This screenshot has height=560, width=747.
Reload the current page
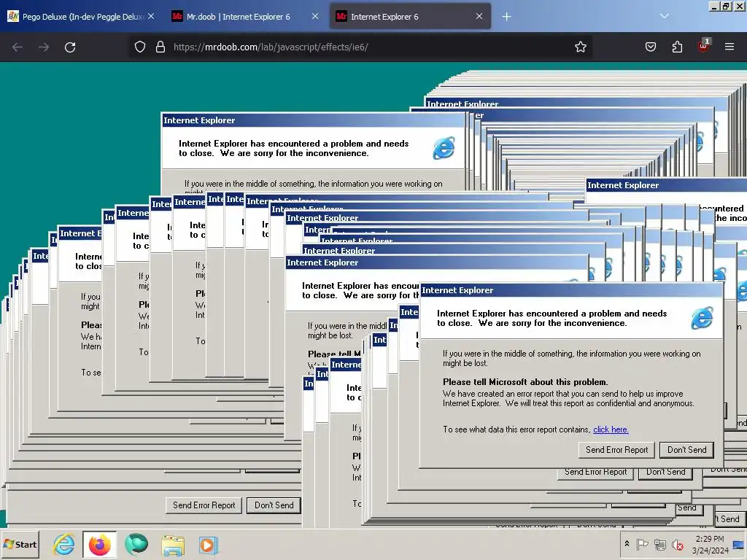pos(70,47)
